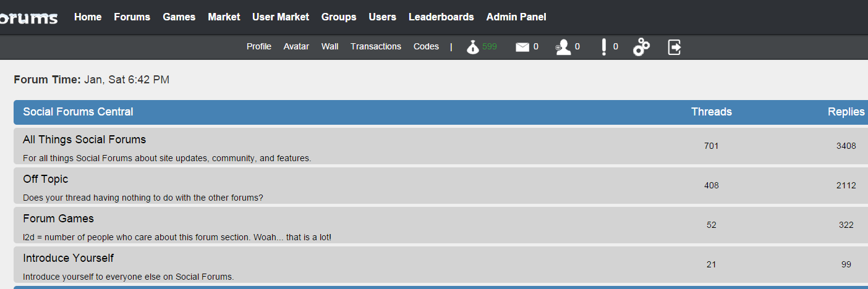Check alerts via exclamation mark icon

point(604,47)
